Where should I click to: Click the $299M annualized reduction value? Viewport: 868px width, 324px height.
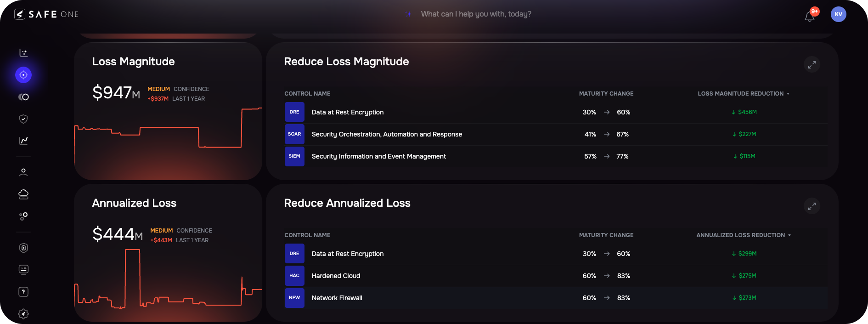click(x=744, y=254)
